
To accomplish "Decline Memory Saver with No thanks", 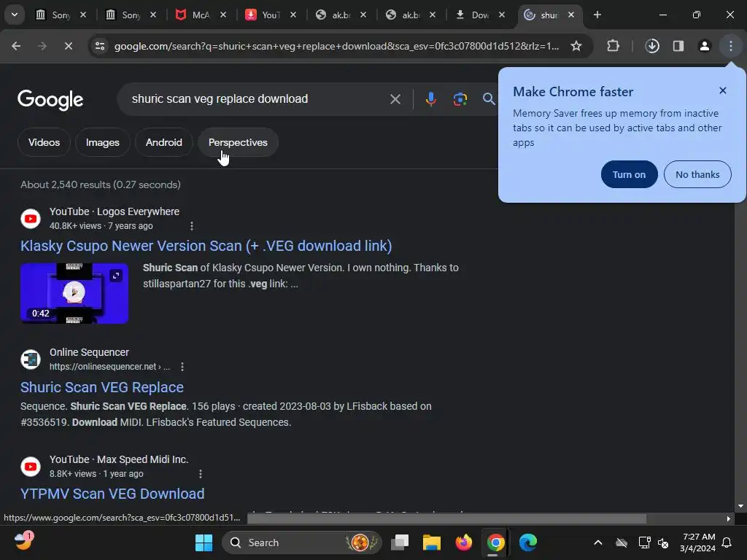I will coord(697,174).
